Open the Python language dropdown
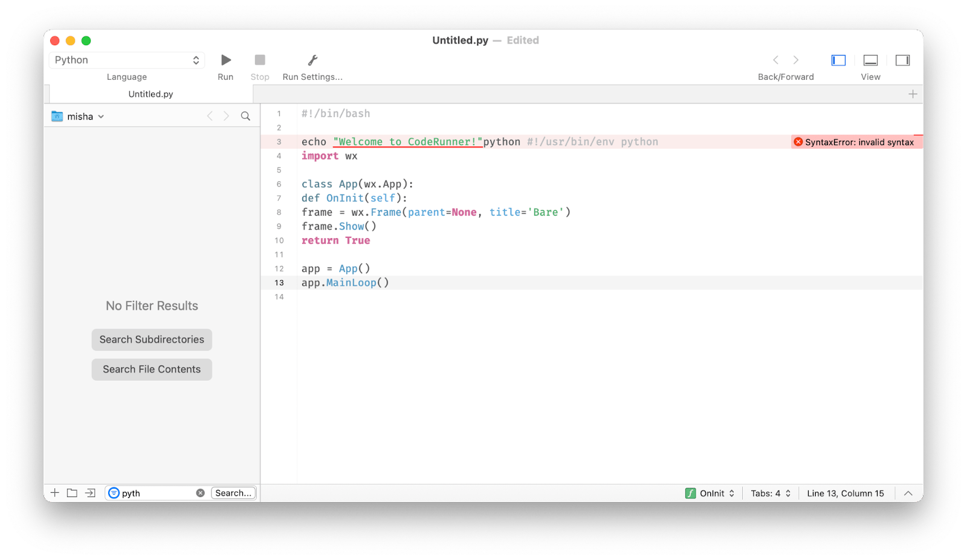 click(x=127, y=60)
